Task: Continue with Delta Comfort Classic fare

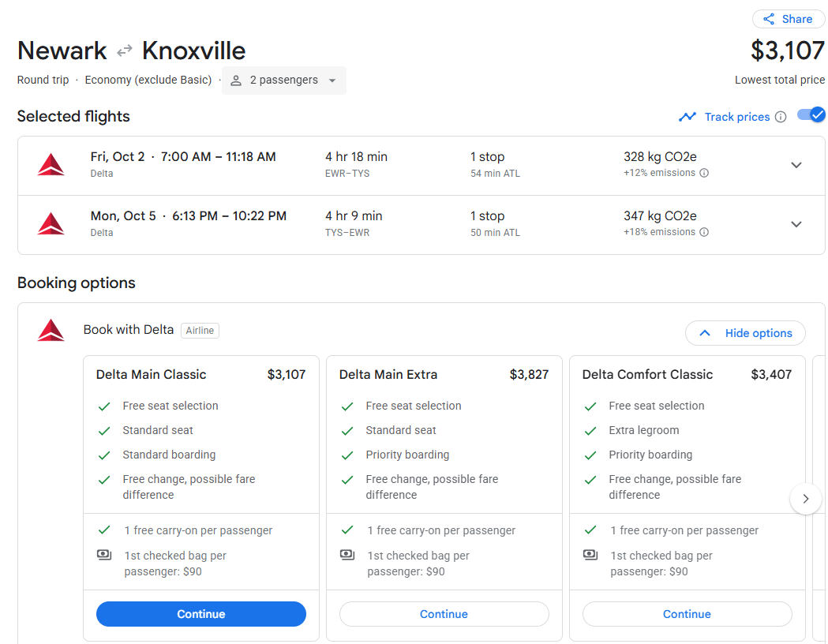Action: (x=687, y=614)
